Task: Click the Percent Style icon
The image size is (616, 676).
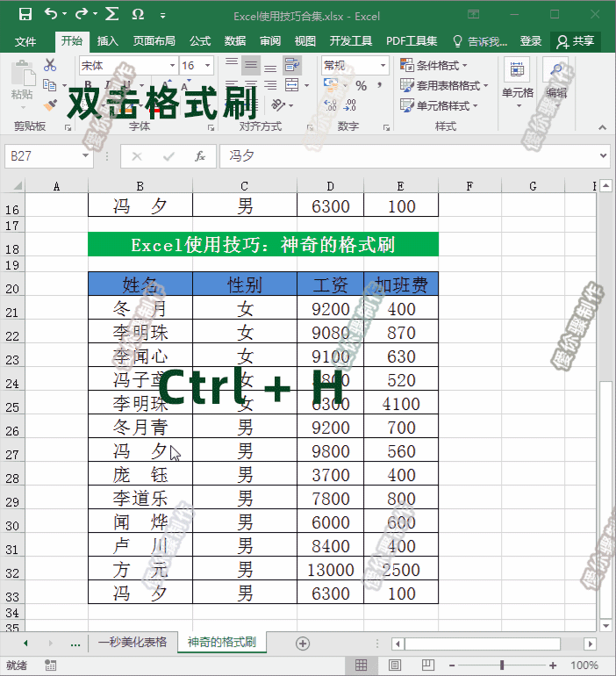Action: coord(361,85)
